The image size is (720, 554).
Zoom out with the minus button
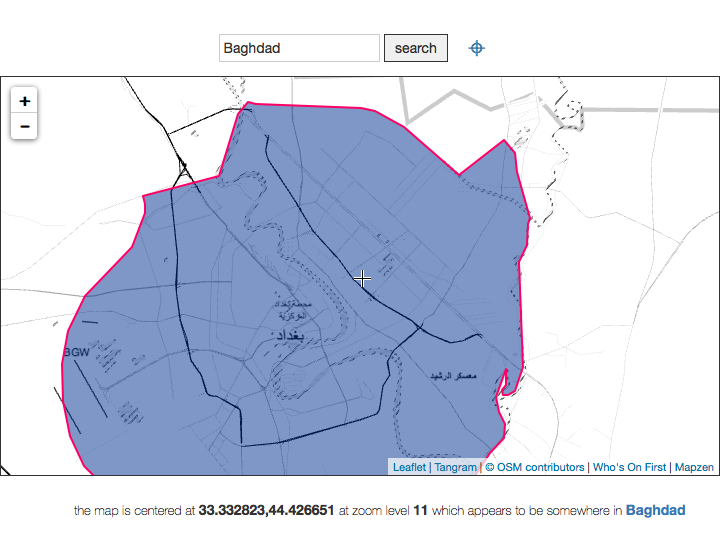[x=24, y=126]
